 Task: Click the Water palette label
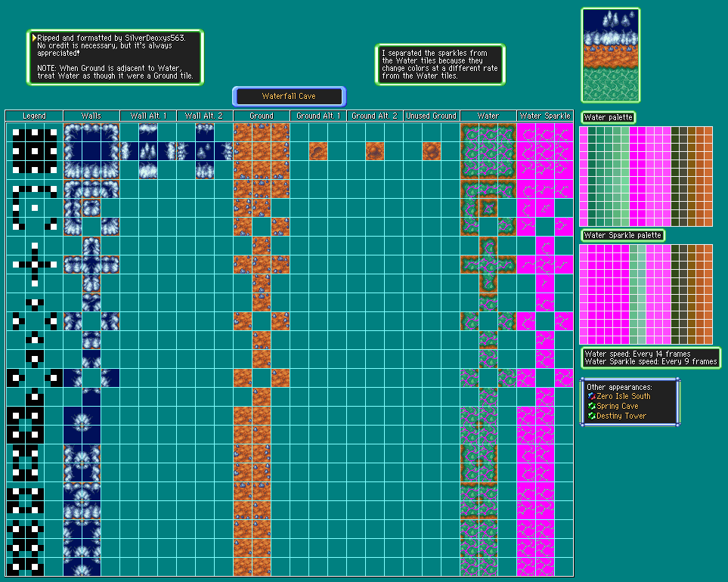point(609,117)
